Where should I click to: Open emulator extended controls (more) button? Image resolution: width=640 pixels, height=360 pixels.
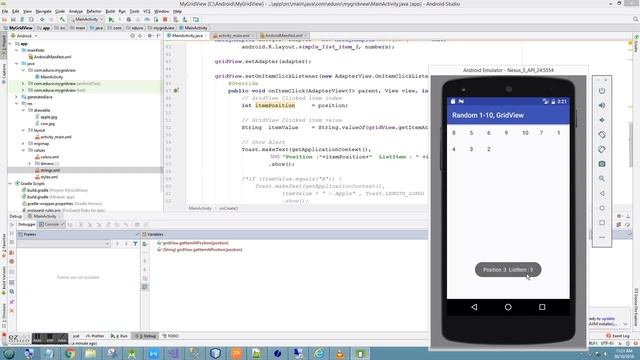tap(602, 237)
